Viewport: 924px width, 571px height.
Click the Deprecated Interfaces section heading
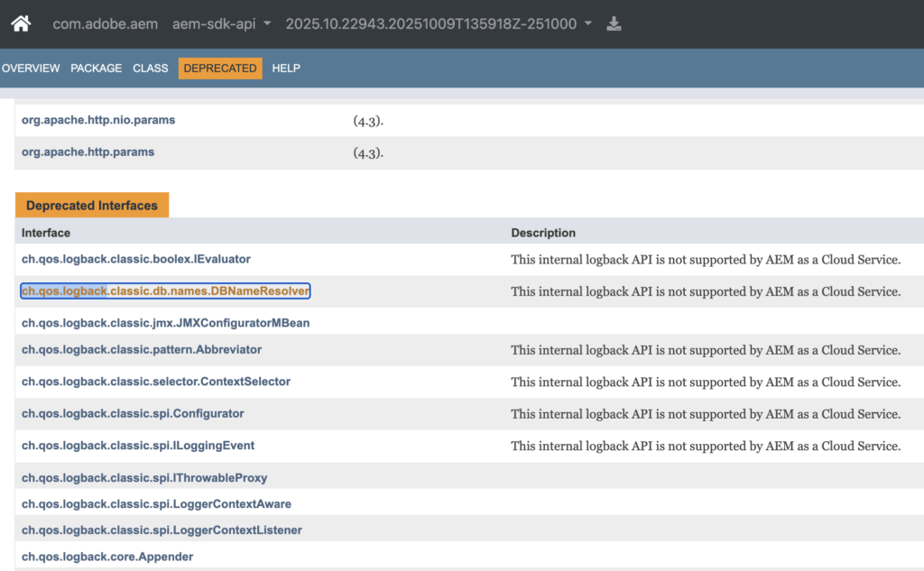(x=92, y=206)
